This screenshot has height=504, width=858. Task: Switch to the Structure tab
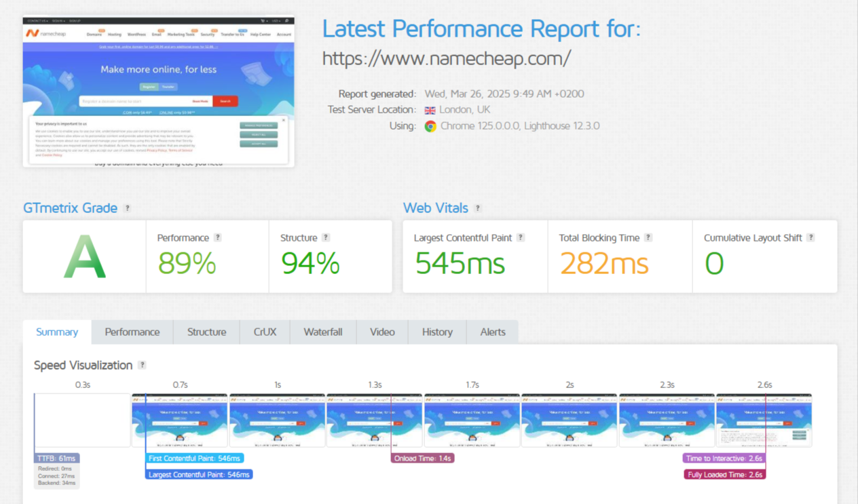pos(207,332)
